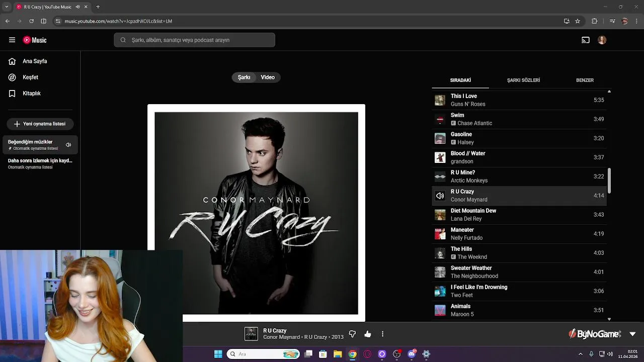644x362 pixels.
Task: Open the browser side panel icon
Action: click(x=44, y=21)
